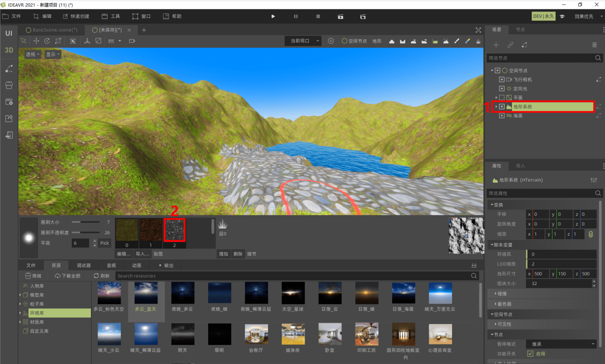This screenshot has height=364, width=605.
Task: Expand the 碰撞 property section
Action: point(542,293)
